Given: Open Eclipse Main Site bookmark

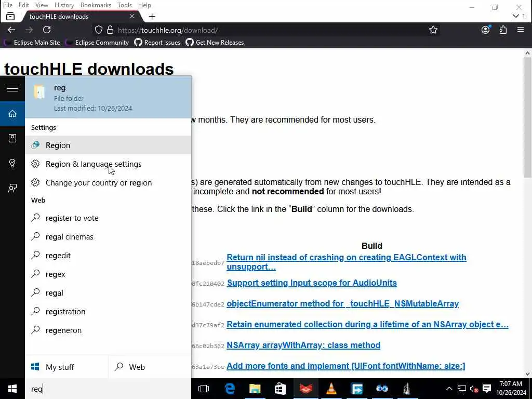Looking at the screenshot, I should [32, 43].
